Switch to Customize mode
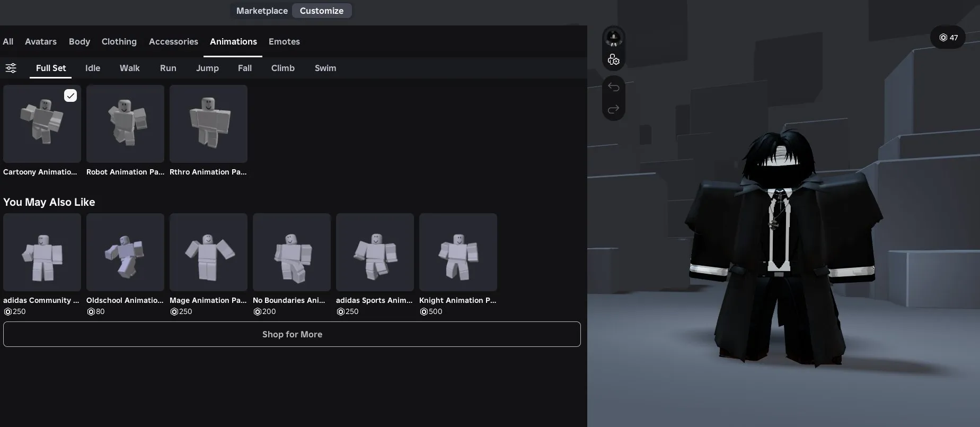 pyautogui.click(x=321, y=11)
